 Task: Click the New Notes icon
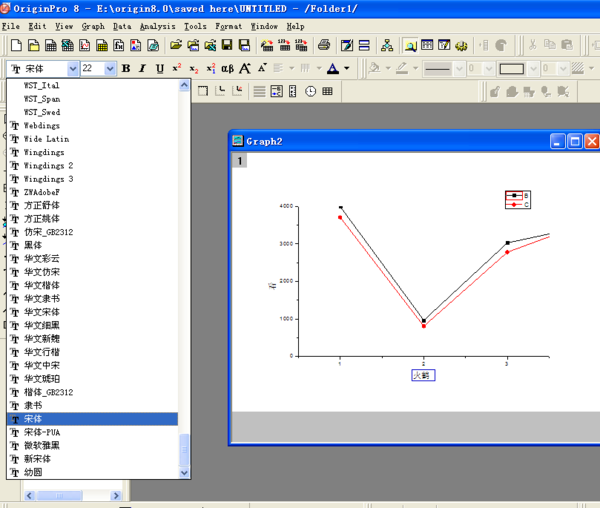pyautogui.click(x=153, y=45)
